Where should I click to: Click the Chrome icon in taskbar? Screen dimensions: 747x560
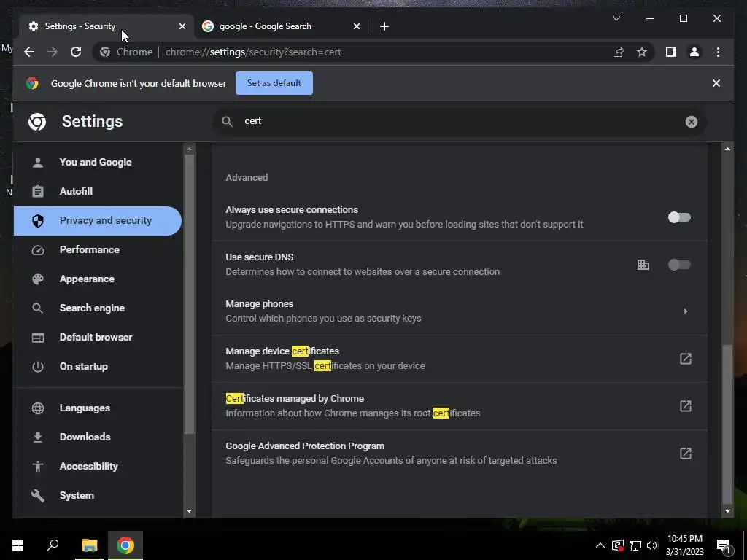(125, 545)
